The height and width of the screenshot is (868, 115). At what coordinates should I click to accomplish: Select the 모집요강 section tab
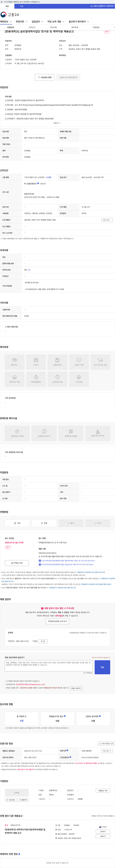click(11, 27)
